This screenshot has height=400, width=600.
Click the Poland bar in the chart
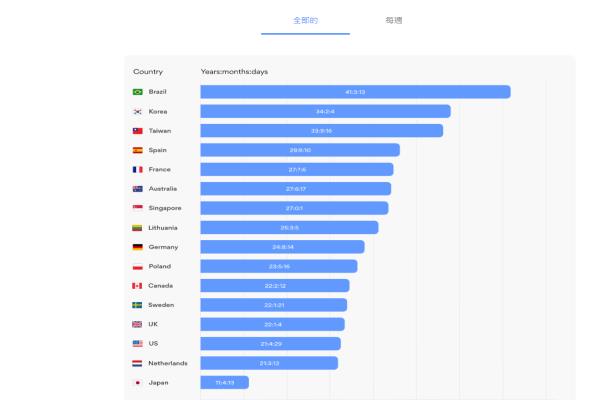click(x=278, y=267)
